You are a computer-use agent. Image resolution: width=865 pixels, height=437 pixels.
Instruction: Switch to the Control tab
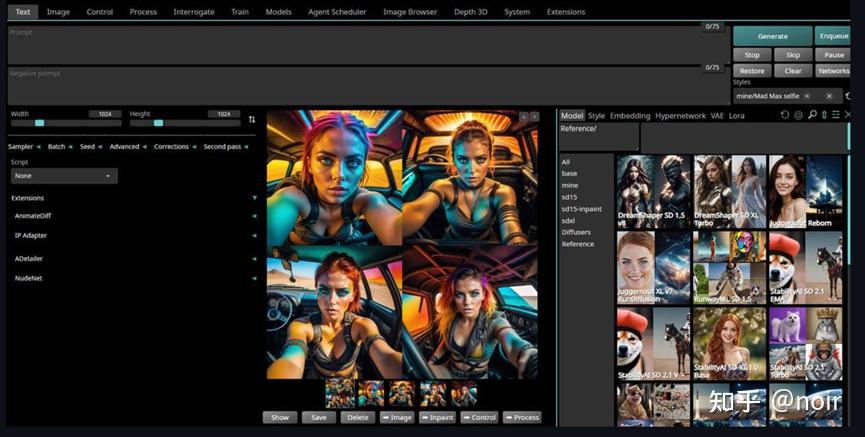[100, 12]
